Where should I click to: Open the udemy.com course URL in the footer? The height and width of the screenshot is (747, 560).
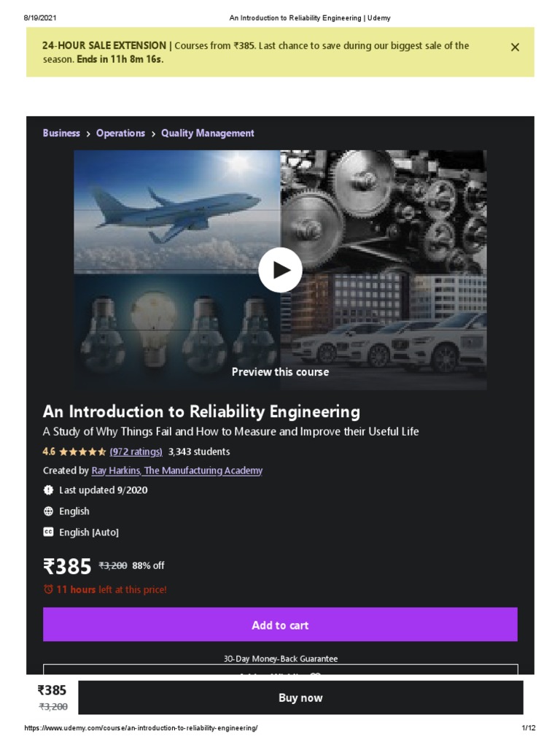coord(141,728)
